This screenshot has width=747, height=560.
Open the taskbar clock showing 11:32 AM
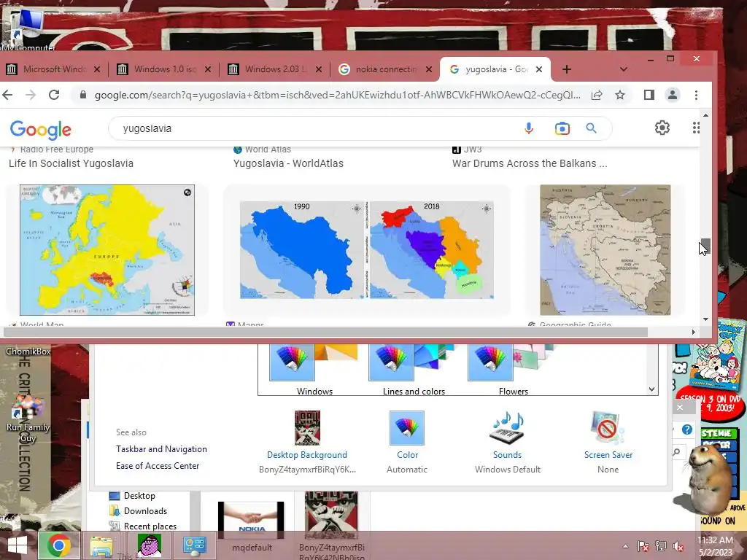(715, 546)
